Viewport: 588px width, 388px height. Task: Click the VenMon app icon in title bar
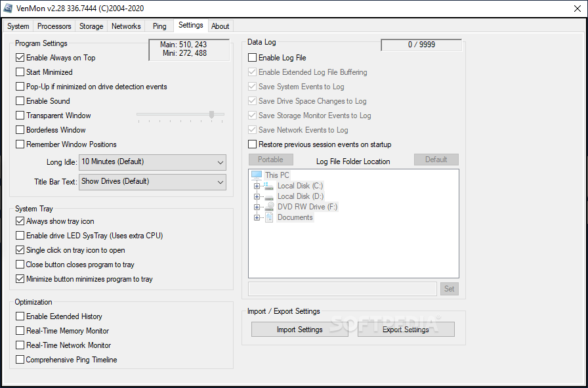(9, 8)
